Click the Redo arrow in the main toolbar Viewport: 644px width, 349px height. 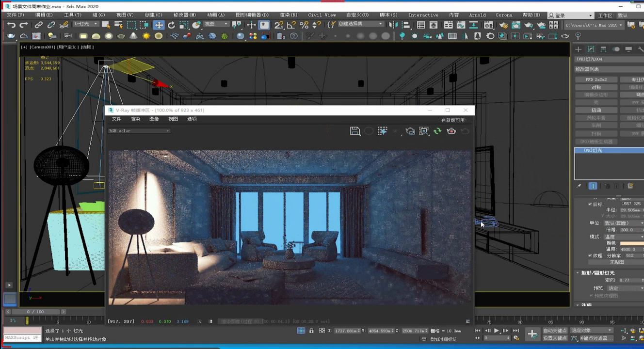23,25
